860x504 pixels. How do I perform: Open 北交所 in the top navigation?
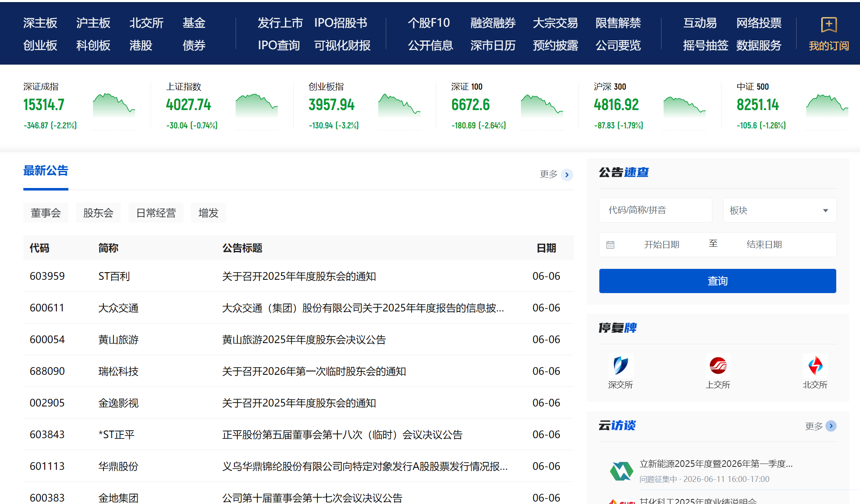click(x=146, y=23)
